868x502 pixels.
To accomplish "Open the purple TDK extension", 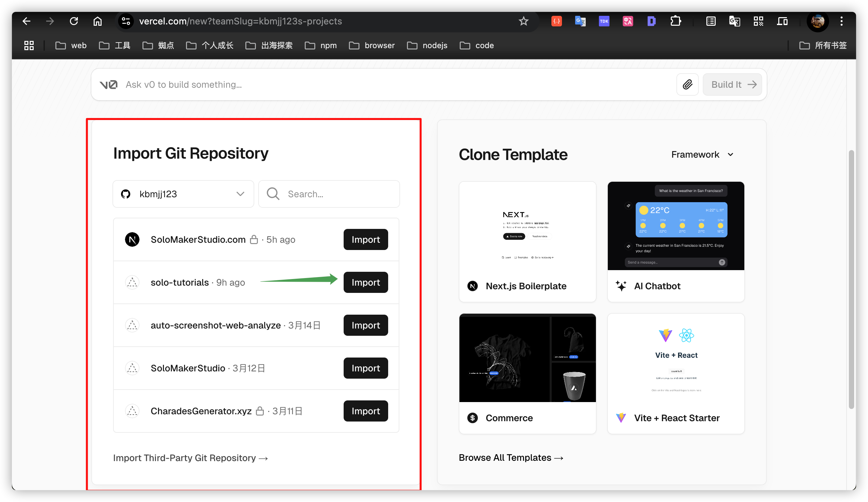I will 604,21.
